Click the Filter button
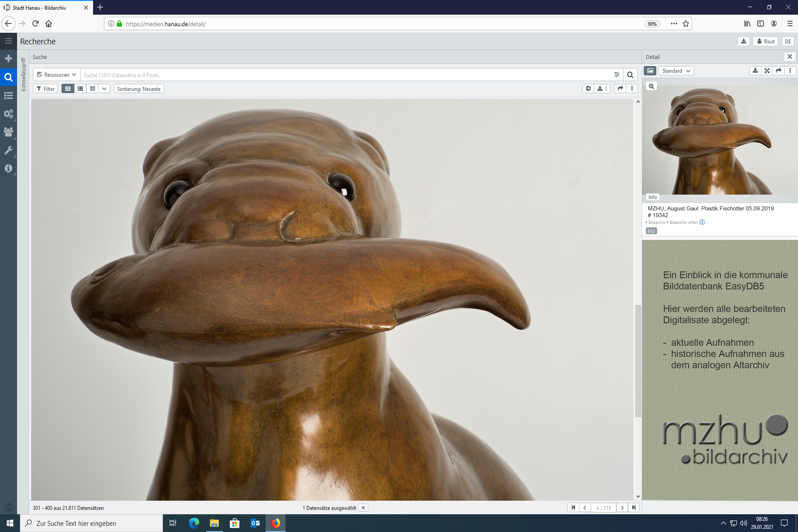 pos(45,89)
